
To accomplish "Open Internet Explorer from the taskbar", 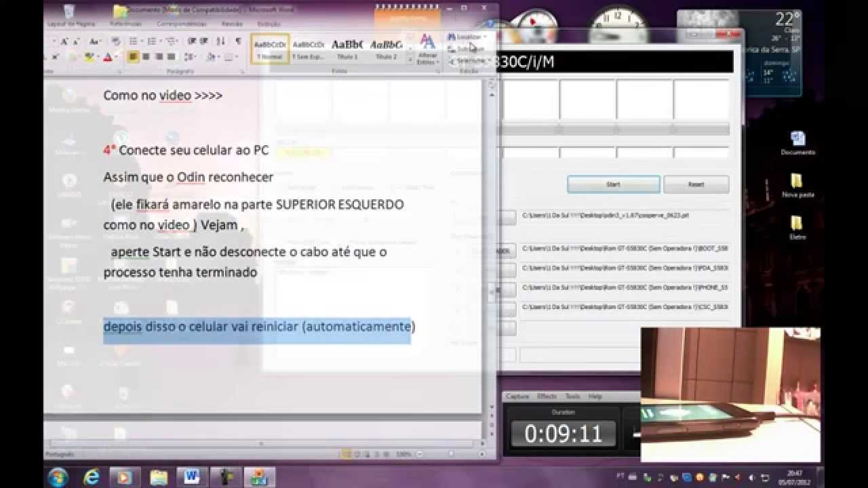I will [x=92, y=476].
